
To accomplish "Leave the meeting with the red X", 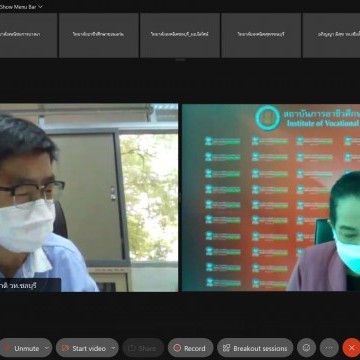I will point(351,348).
